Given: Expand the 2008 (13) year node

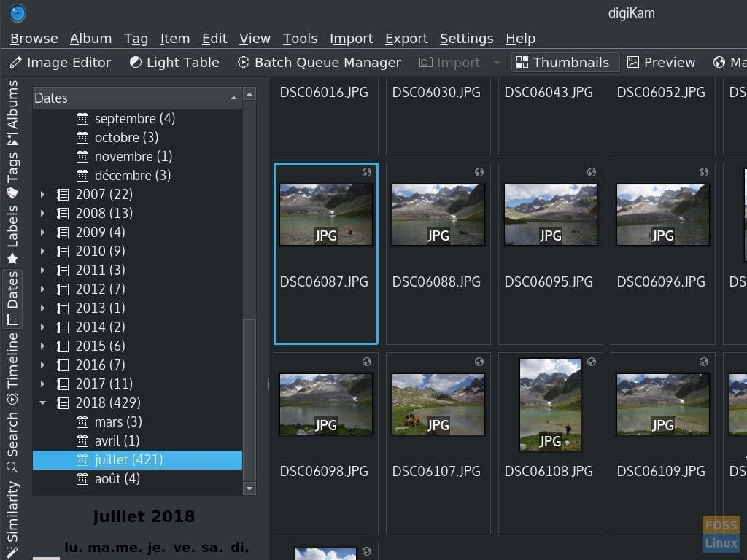Looking at the screenshot, I should pyautogui.click(x=42, y=214).
